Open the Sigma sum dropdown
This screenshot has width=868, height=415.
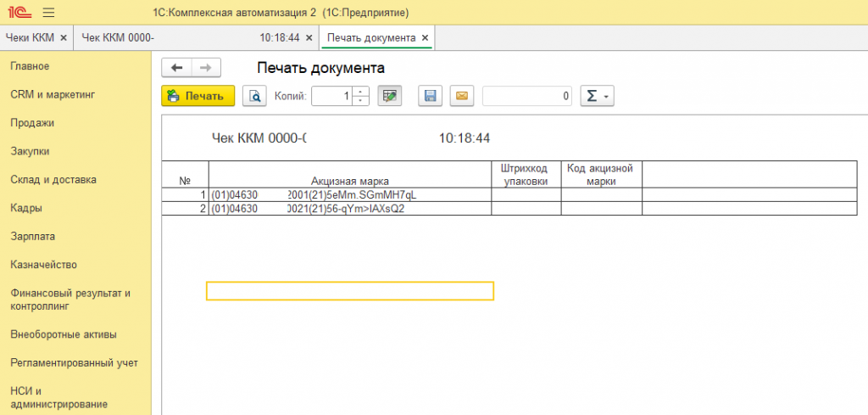[x=597, y=96]
